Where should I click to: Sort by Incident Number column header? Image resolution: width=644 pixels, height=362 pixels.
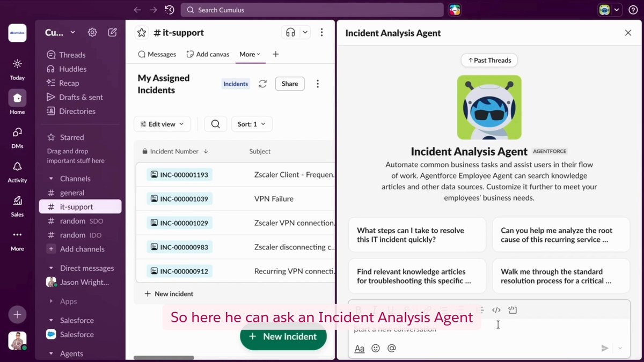click(175, 151)
